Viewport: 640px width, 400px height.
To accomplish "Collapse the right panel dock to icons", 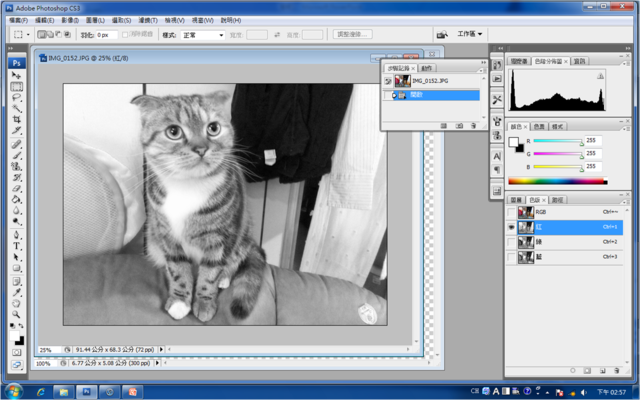I will click(x=628, y=48).
